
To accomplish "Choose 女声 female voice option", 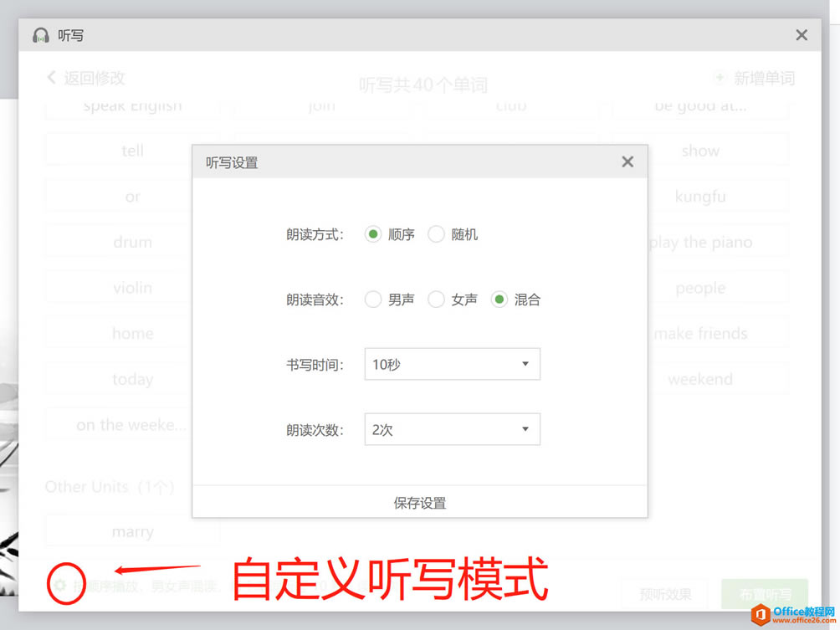I will (436, 300).
